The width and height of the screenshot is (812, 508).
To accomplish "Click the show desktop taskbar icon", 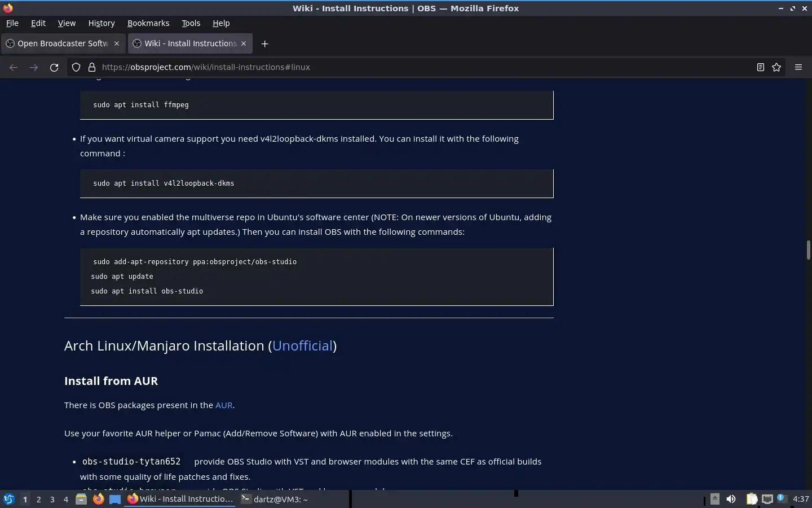I will [115, 499].
